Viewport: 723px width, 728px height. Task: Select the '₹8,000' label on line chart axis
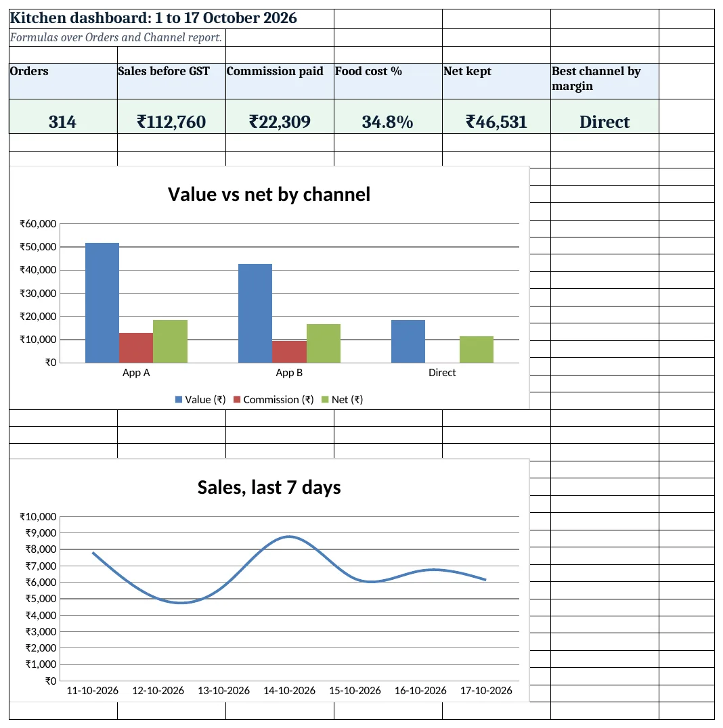click(41, 549)
